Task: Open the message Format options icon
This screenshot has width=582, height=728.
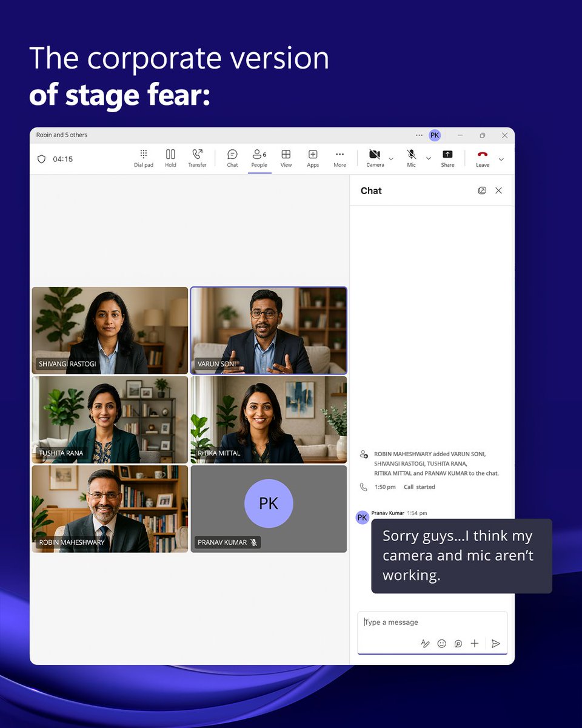Action: click(x=425, y=644)
